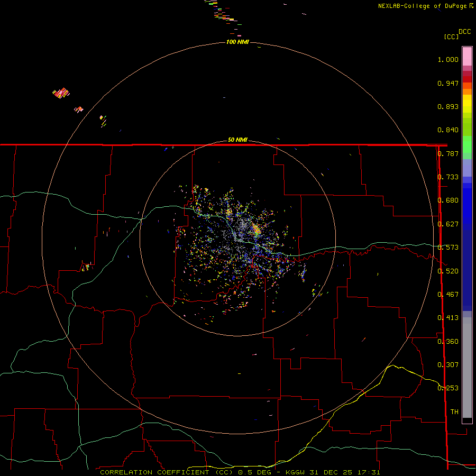
Task: Click the 17:31 timestamp
Action: (369, 472)
